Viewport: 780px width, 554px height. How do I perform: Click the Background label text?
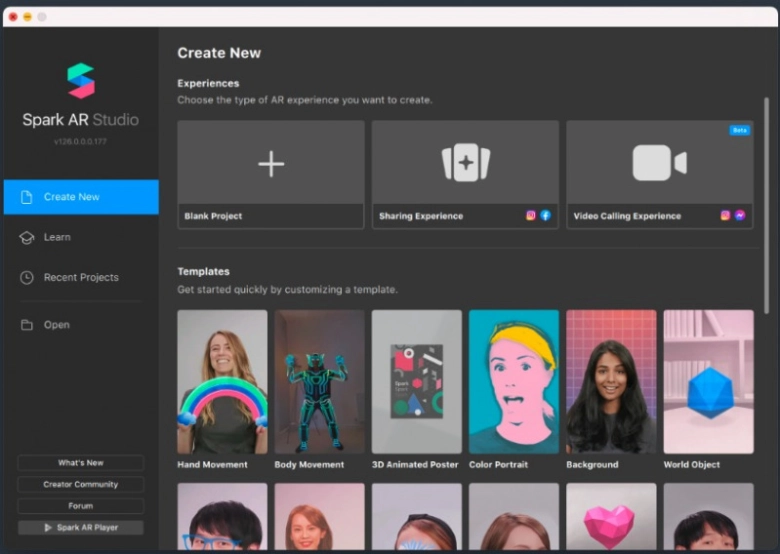click(x=592, y=465)
